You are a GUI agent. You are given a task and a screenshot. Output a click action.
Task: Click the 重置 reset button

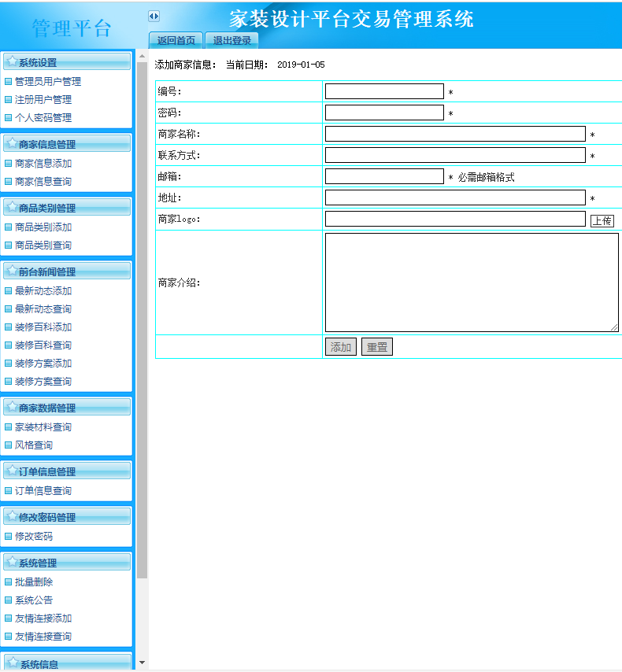376,347
